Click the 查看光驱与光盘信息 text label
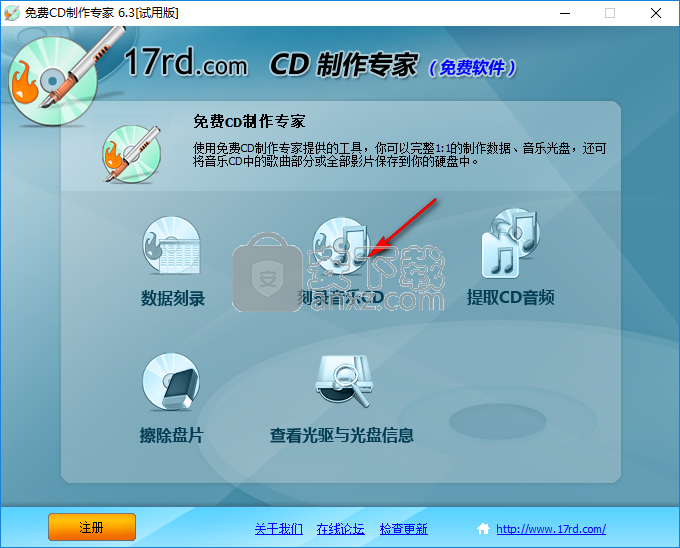The height and width of the screenshot is (548, 680). pos(341,435)
